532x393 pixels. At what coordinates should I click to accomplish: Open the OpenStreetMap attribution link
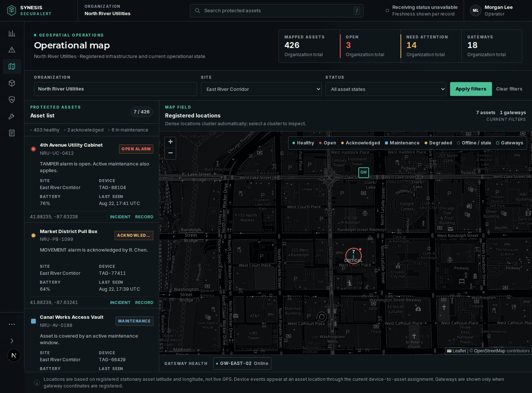pyautogui.click(x=490, y=351)
